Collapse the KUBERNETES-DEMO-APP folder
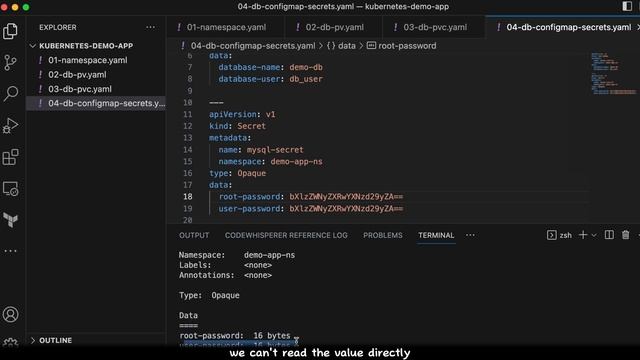Viewport: 640px width, 360px height. click(82, 46)
